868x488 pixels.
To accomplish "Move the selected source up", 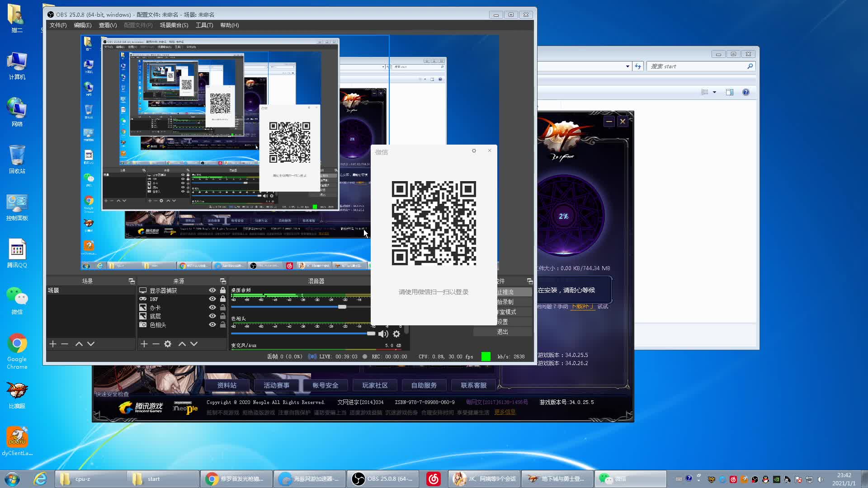I will click(x=182, y=344).
